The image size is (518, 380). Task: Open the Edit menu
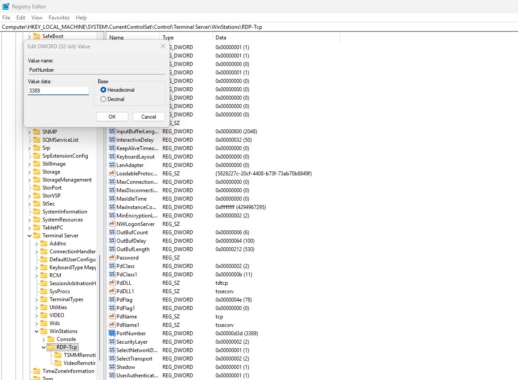point(21,17)
